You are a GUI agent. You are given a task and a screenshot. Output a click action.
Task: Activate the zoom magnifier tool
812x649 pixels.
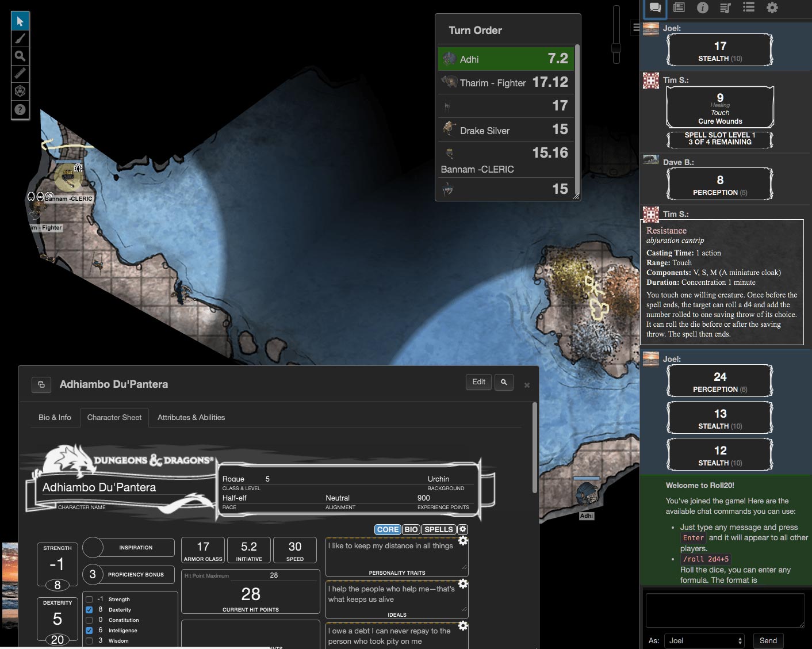(x=20, y=56)
